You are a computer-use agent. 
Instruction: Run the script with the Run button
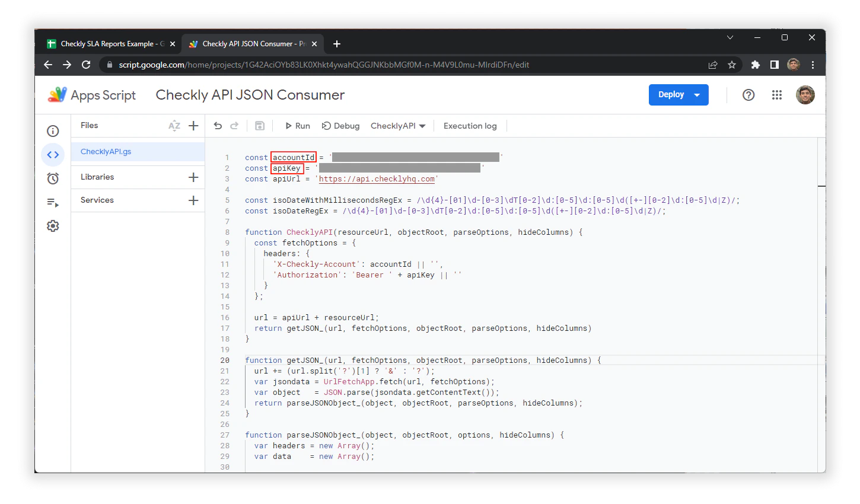tap(297, 125)
